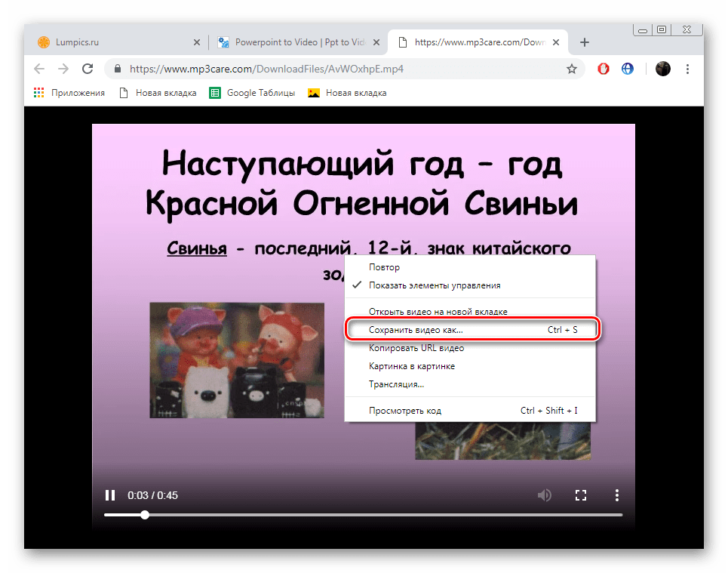728x573 pixels.
Task: Open the browser profile avatar menu
Action: [x=662, y=69]
